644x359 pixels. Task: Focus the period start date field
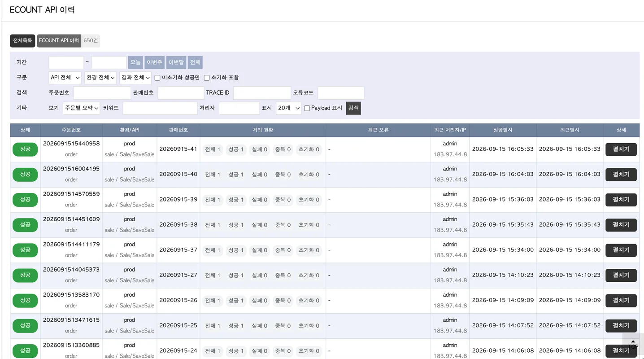click(66, 62)
